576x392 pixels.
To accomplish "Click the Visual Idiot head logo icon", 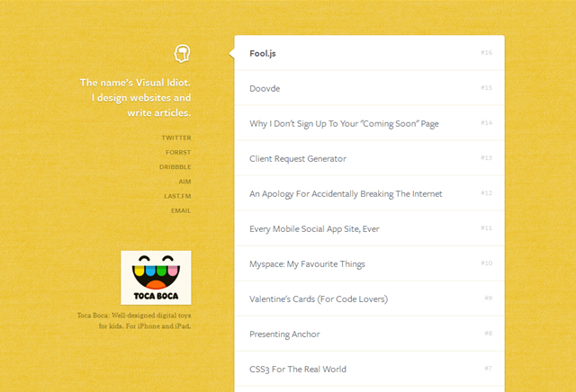I will [182, 54].
